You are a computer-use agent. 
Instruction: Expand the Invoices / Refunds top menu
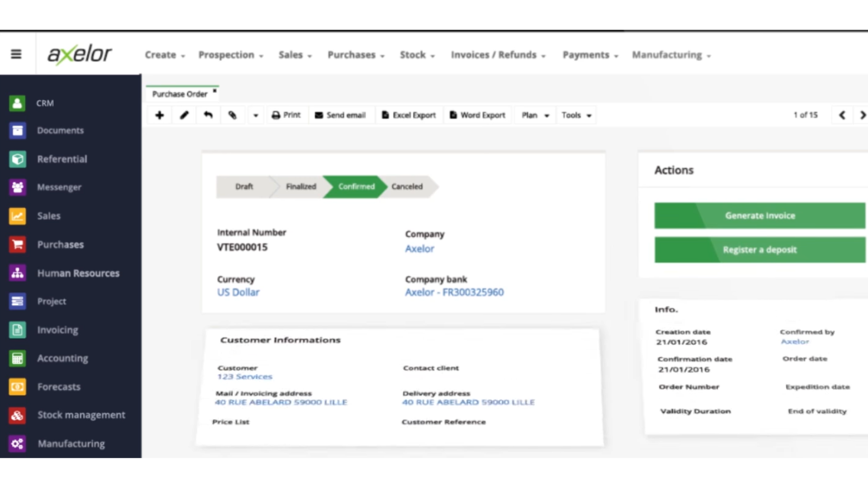coord(498,55)
